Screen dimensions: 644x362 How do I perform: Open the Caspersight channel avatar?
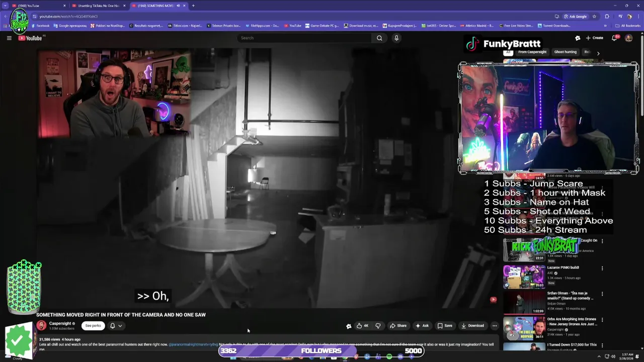tap(41, 326)
